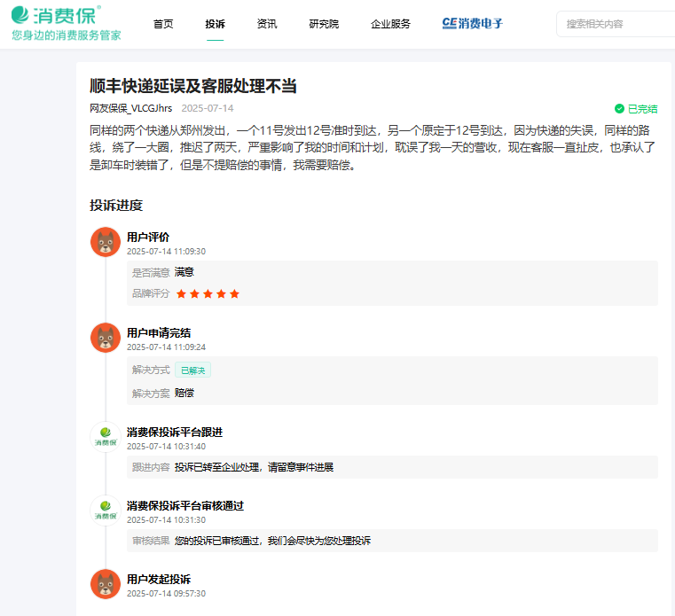Click the 赔偿 resolution value
The width and height of the screenshot is (675, 616).
coord(184,394)
